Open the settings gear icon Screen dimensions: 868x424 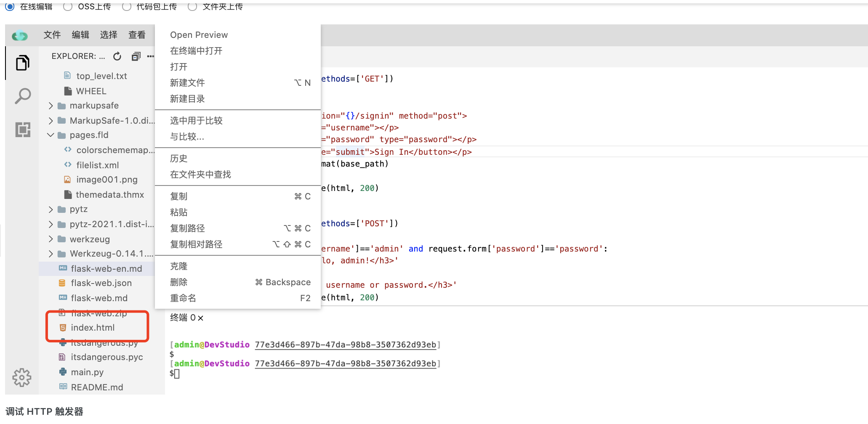[21, 377]
